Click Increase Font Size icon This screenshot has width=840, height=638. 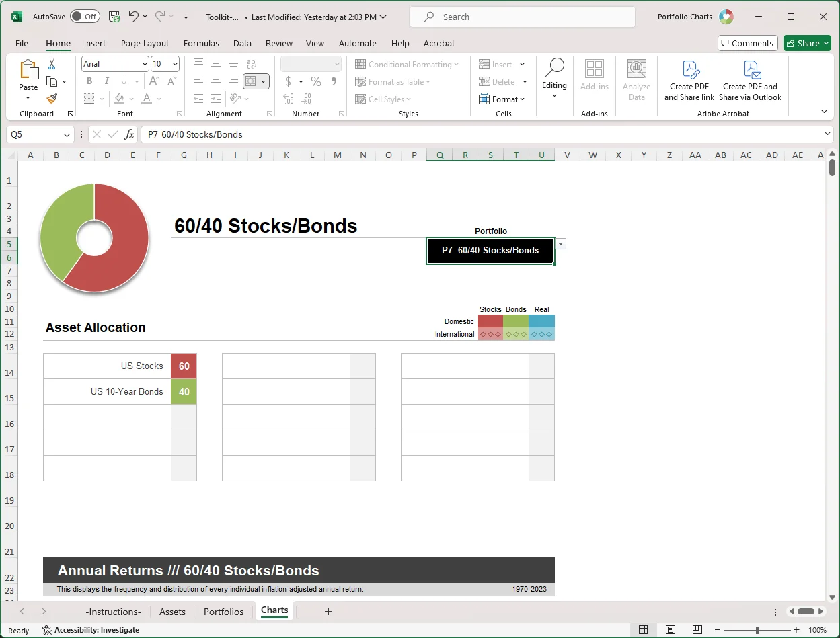(154, 81)
